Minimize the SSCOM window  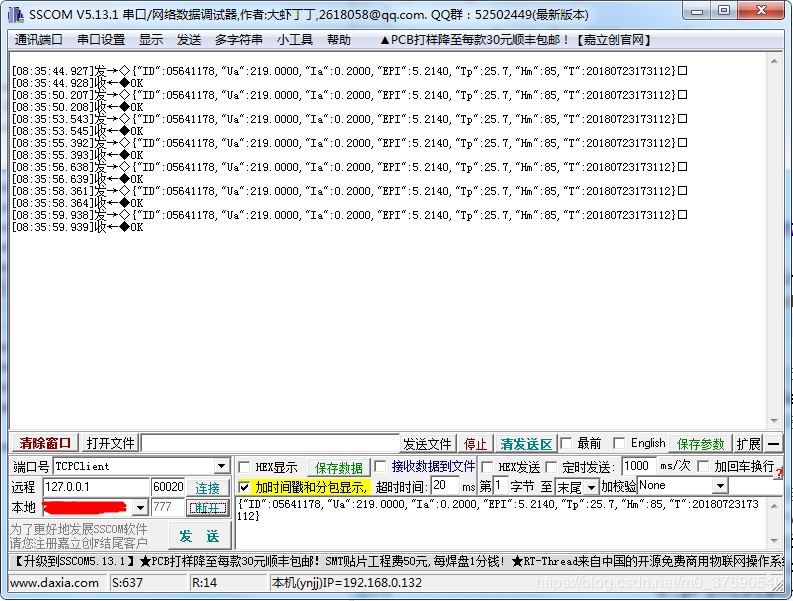click(x=697, y=11)
